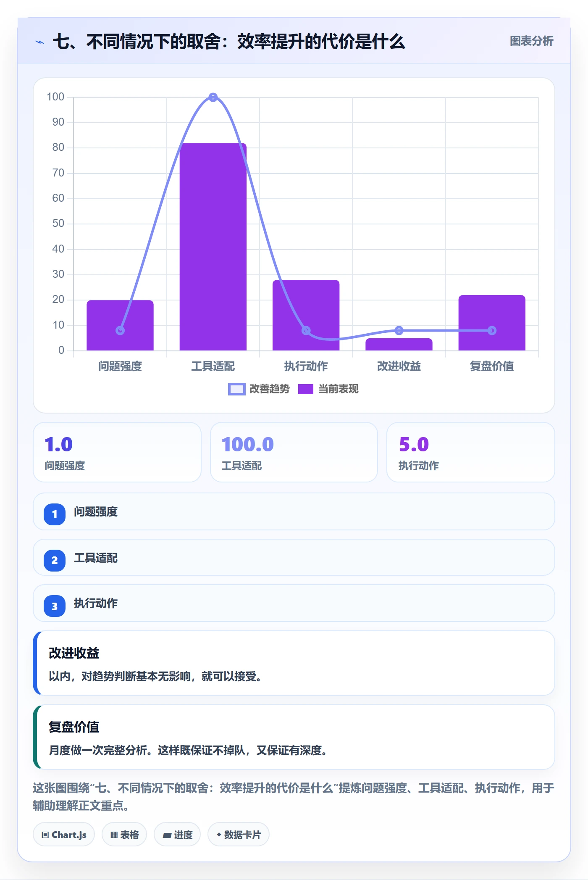Screen dimensions: 588x880
Task: Toggle the 改善趋势 legend swatch
Action: coord(236,389)
